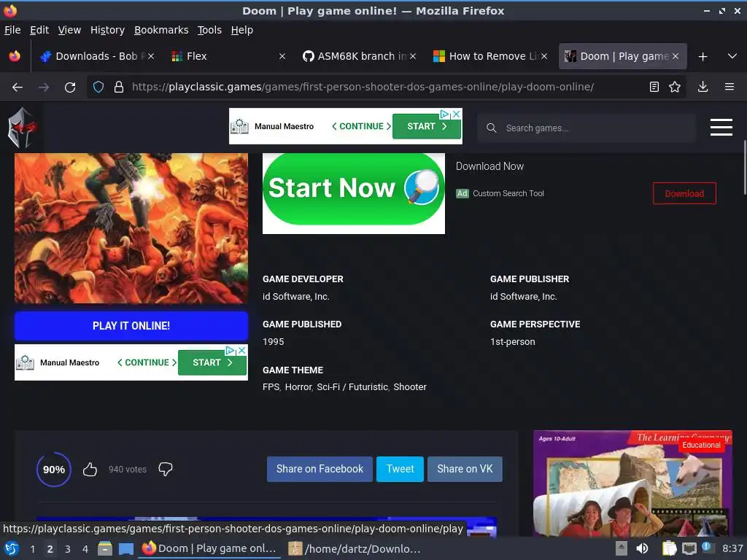Screen dimensions: 747x560
Task: Open the View menu
Action: [69, 30]
